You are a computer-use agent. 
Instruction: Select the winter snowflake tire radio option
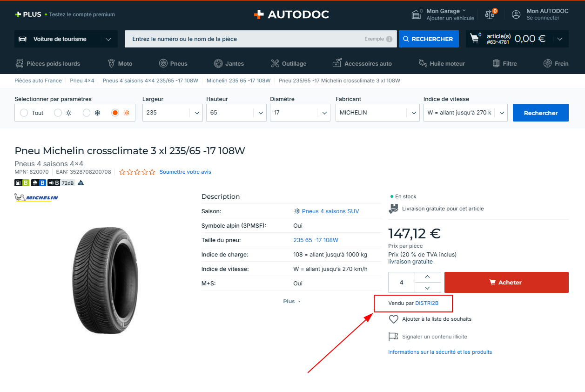(87, 113)
